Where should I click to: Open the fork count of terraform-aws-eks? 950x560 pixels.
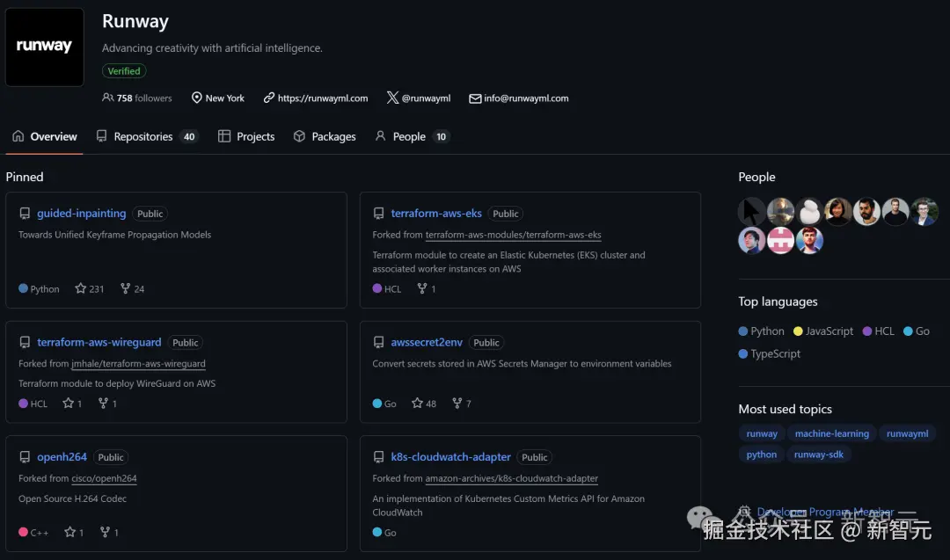pos(427,288)
